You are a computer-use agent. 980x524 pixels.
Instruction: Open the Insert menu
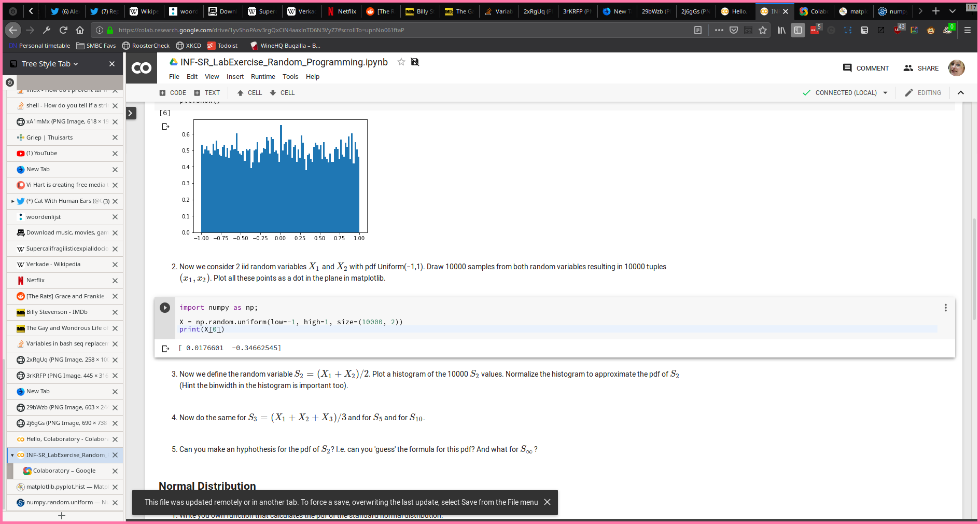coord(235,77)
